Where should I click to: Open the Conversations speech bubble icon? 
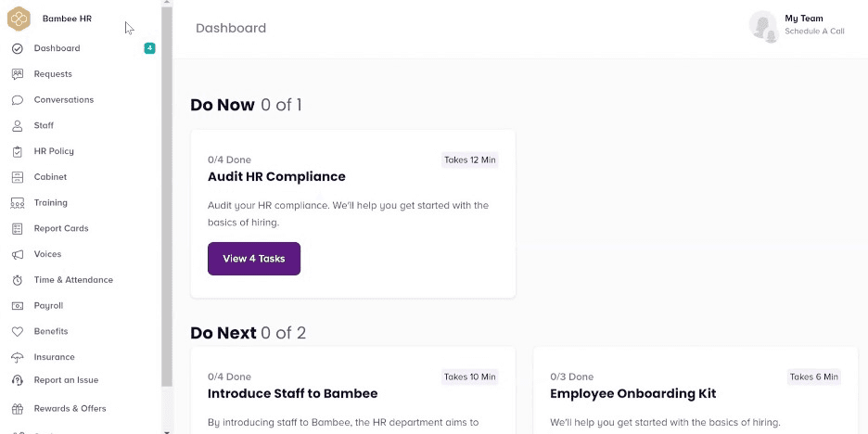[17, 100]
